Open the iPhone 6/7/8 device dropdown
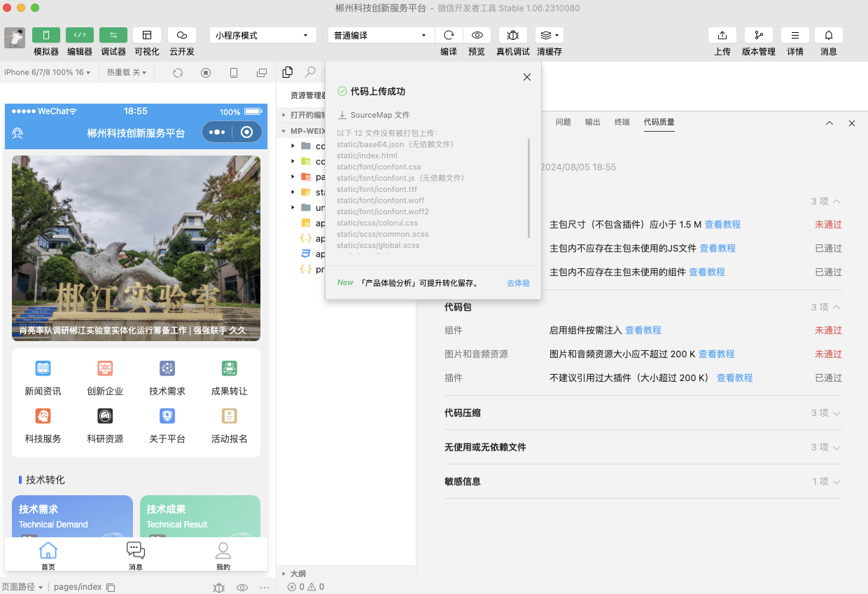The width and height of the screenshot is (868, 594). click(48, 72)
